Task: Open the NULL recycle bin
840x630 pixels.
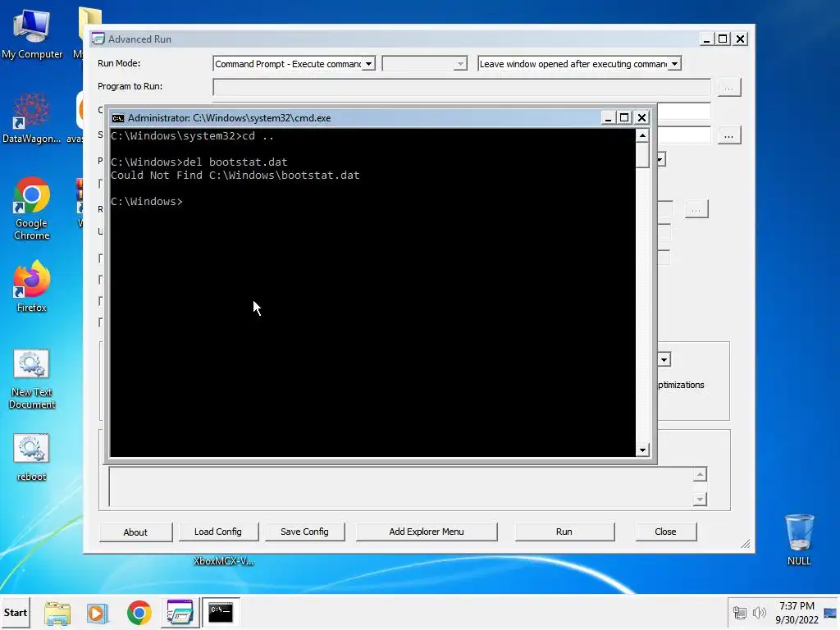Action: pos(799,540)
